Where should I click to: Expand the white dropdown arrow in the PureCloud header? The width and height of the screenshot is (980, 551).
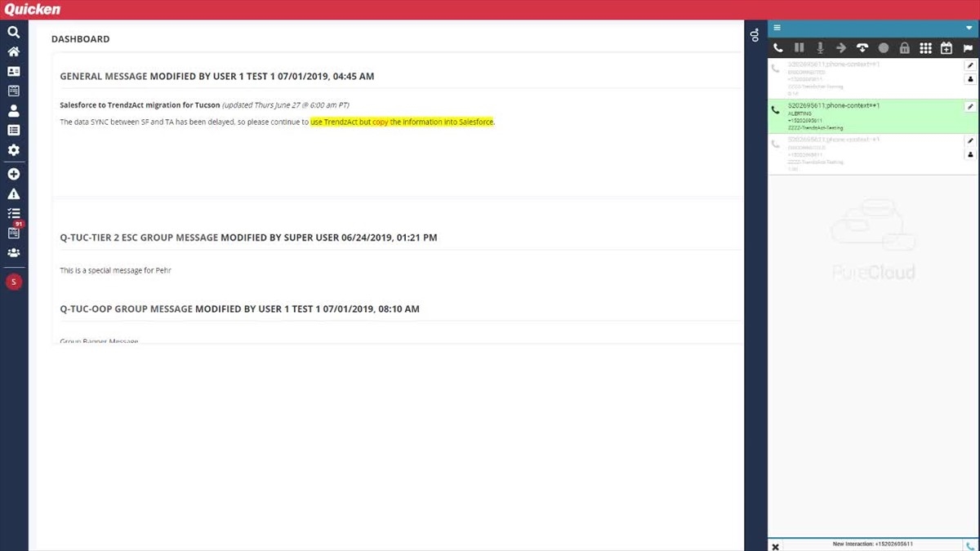(969, 28)
